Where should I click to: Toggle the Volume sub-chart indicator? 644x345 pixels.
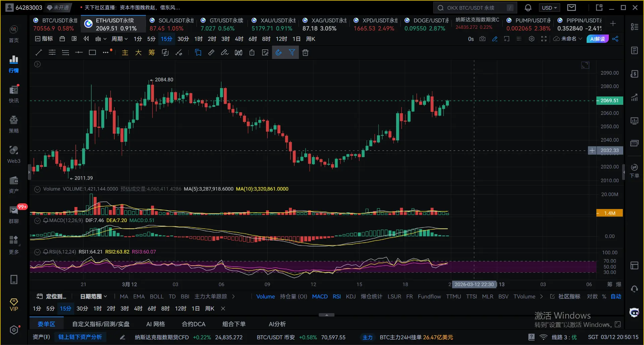(266, 296)
